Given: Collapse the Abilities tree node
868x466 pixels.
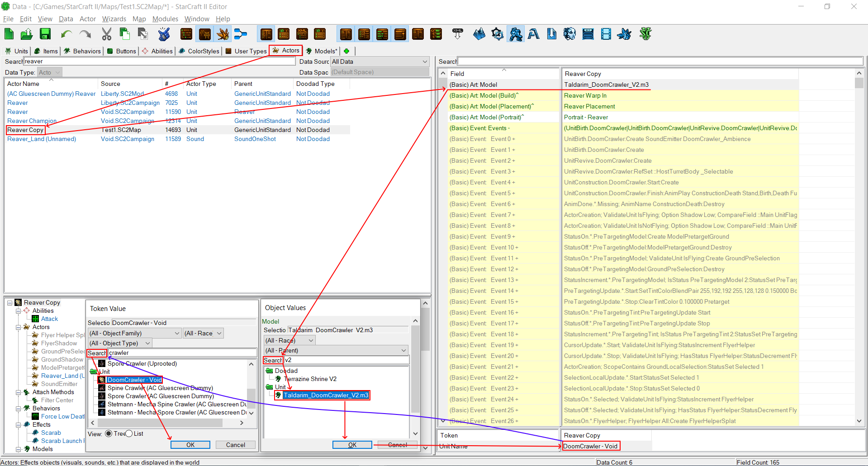Looking at the screenshot, I should [18, 311].
